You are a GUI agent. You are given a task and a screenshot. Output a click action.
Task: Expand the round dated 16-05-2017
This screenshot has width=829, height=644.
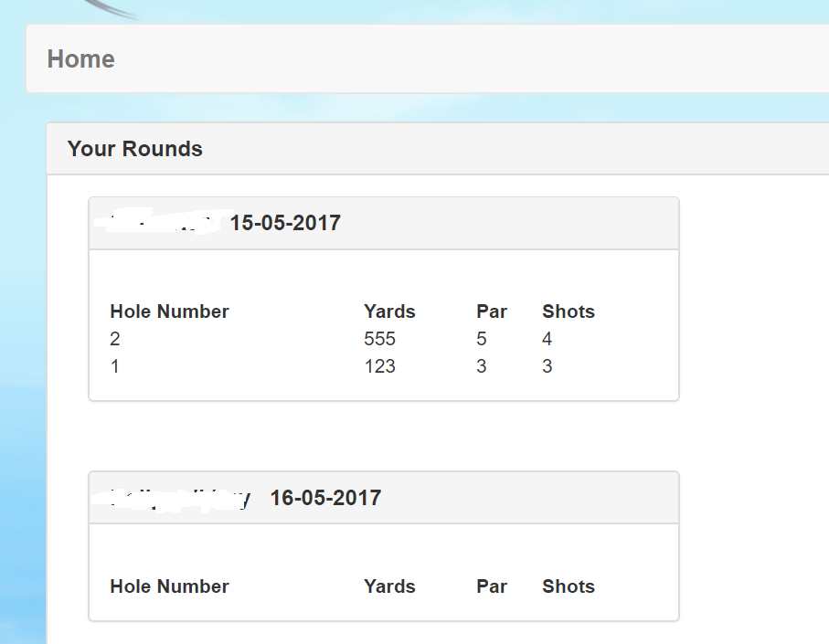pos(325,498)
